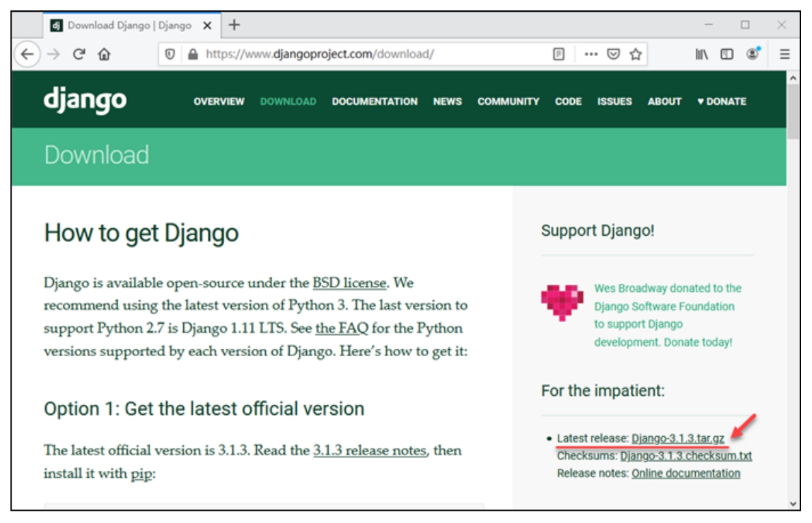Viewport: 812px width, 523px height.
Task: Show sidebars icon in toolbar
Action: click(727, 54)
